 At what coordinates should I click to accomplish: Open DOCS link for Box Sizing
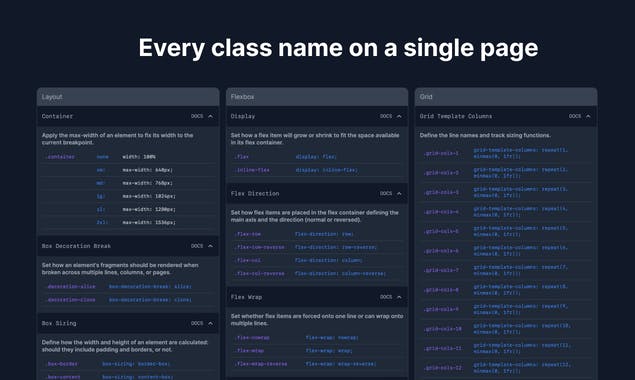coord(197,323)
